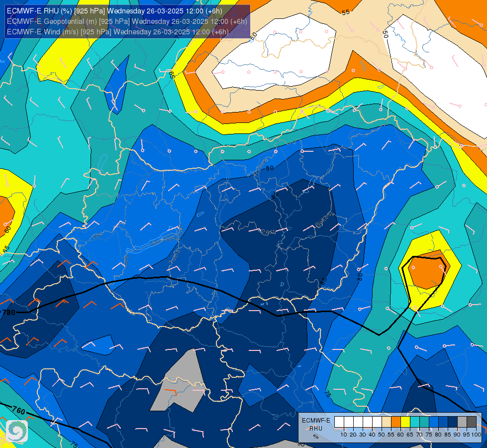Click the orange 55–60 legend swatch
The width and height of the screenshot is (487, 448).
tap(396, 422)
